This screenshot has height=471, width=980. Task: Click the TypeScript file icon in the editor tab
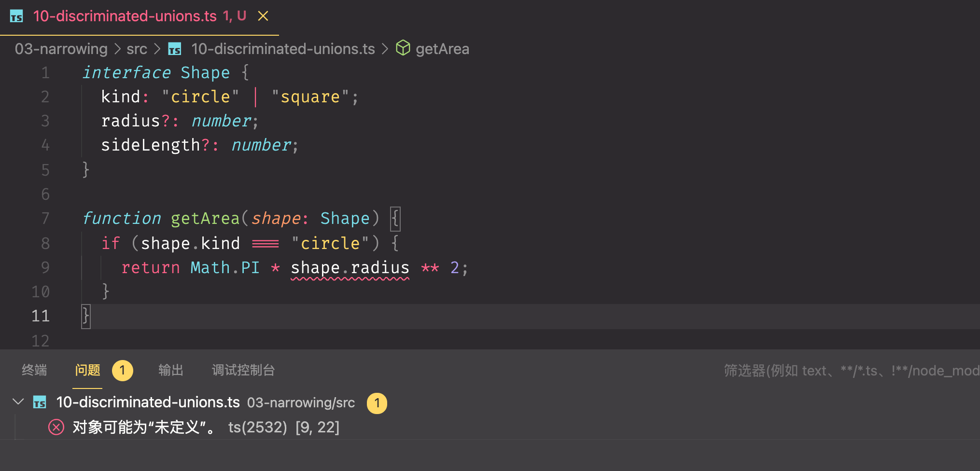pyautogui.click(x=16, y=16)
